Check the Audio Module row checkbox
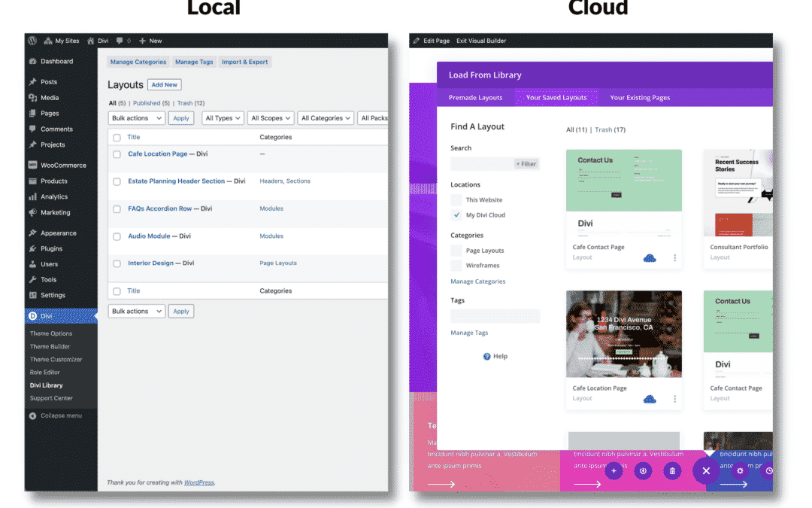Image resolution: width=812 pixels, height=508 pixels. coord(117,236)
